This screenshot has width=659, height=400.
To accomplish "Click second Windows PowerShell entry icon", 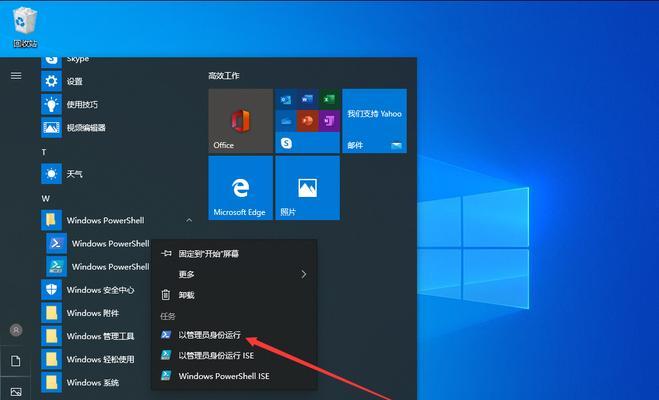I will click(56, 266).
